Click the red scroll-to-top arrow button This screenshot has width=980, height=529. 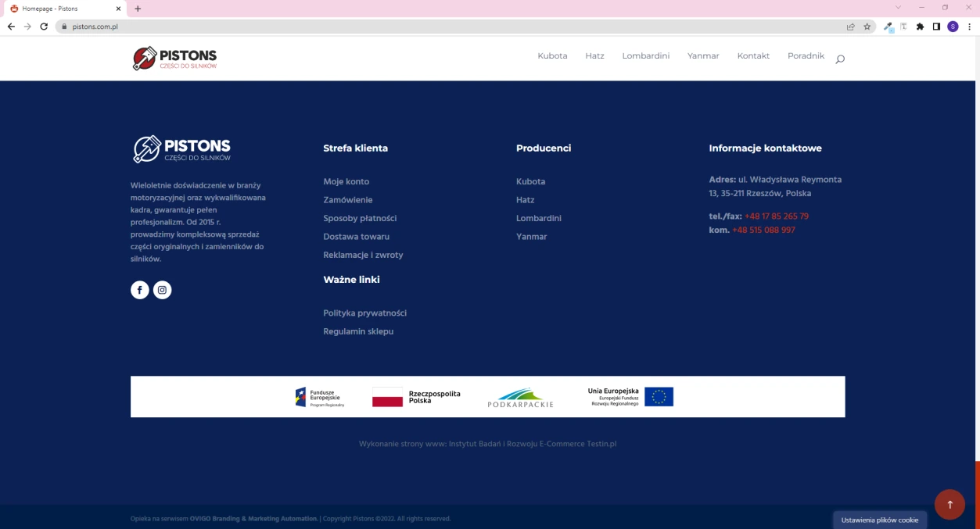click(949, 504)
